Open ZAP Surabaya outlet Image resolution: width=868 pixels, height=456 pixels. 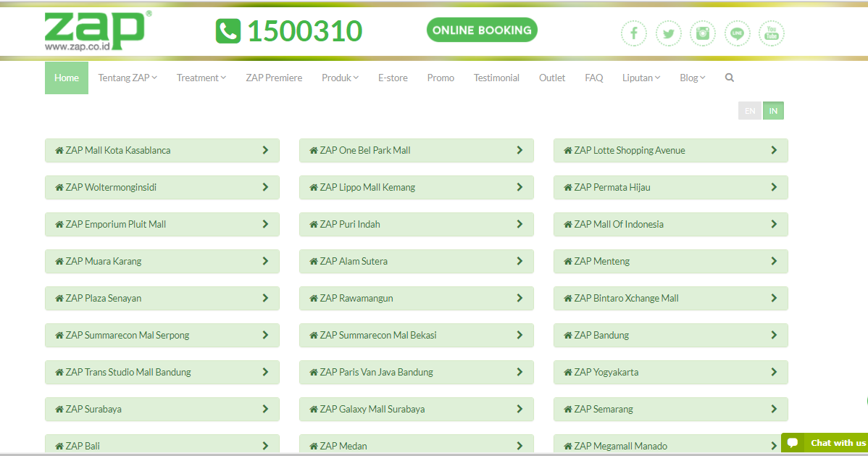[x=162, y=409]
